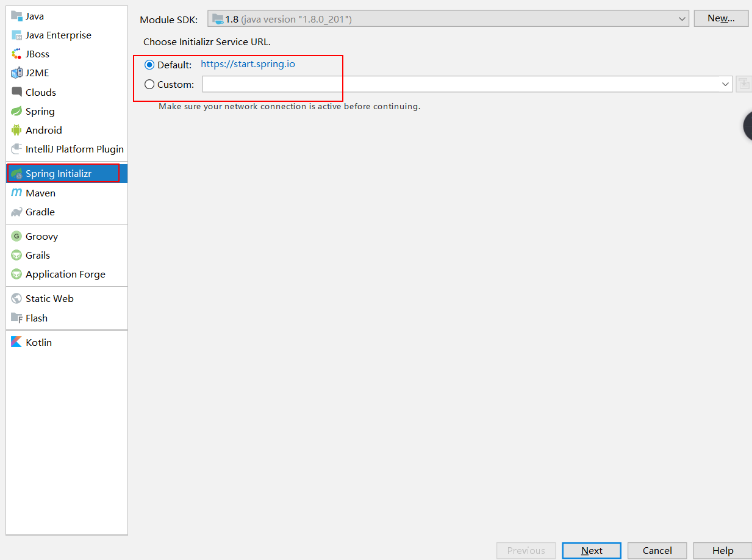Select Spring project type
The height and width of the screenshot is (560, 752).
[67, 111]
